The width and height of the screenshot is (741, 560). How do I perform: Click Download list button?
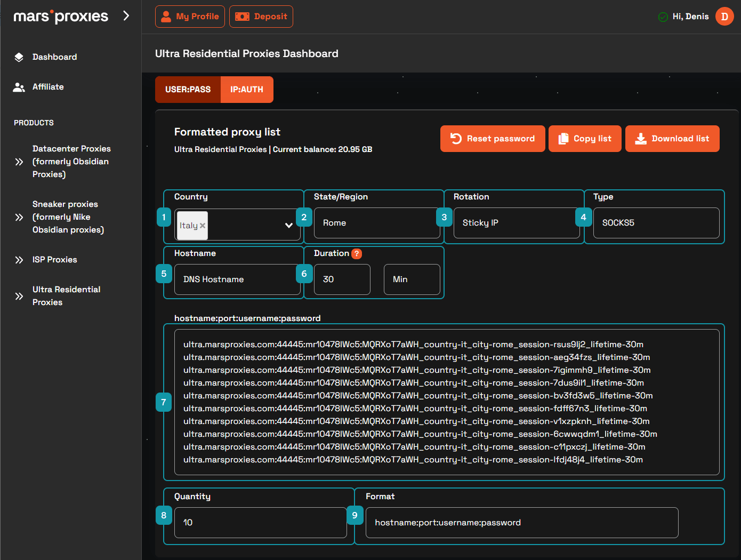672,139
